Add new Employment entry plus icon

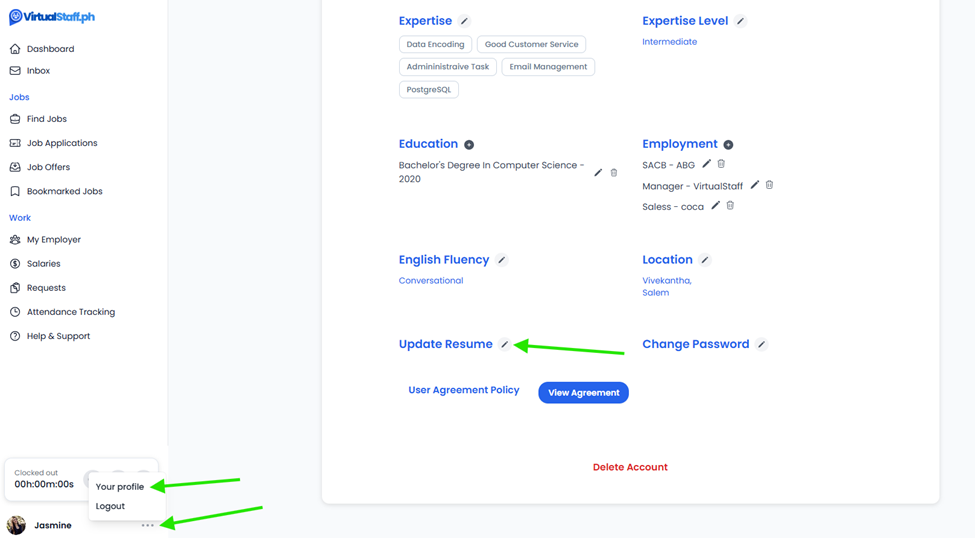pos(728,144)
